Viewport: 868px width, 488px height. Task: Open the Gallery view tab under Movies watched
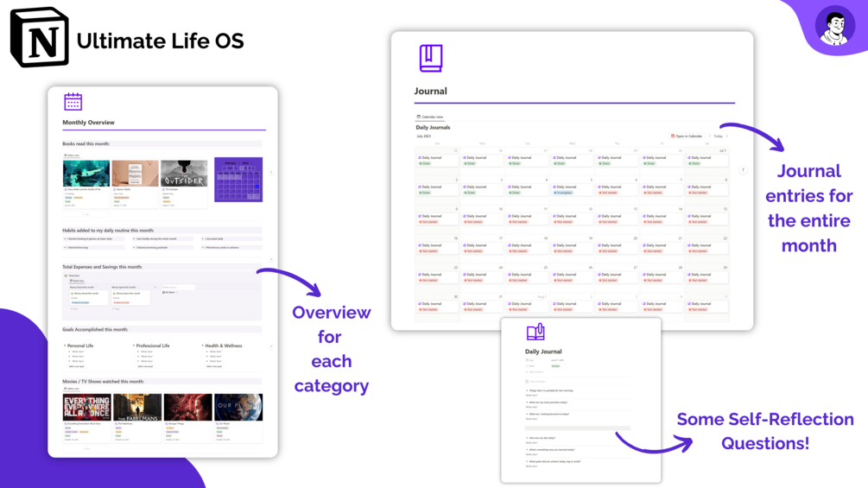pyautogui.click(x=72, y=389)
